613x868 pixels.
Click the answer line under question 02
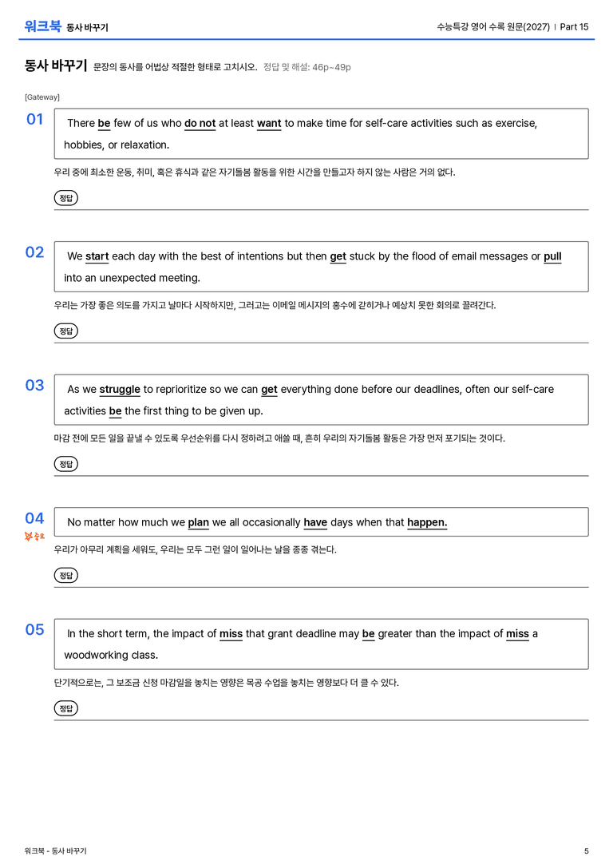pos(321,343)
